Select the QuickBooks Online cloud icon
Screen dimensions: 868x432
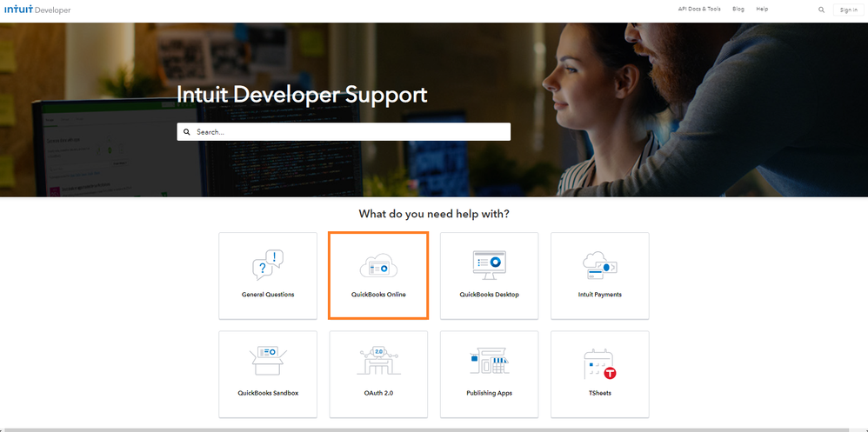tap(378, 265)
